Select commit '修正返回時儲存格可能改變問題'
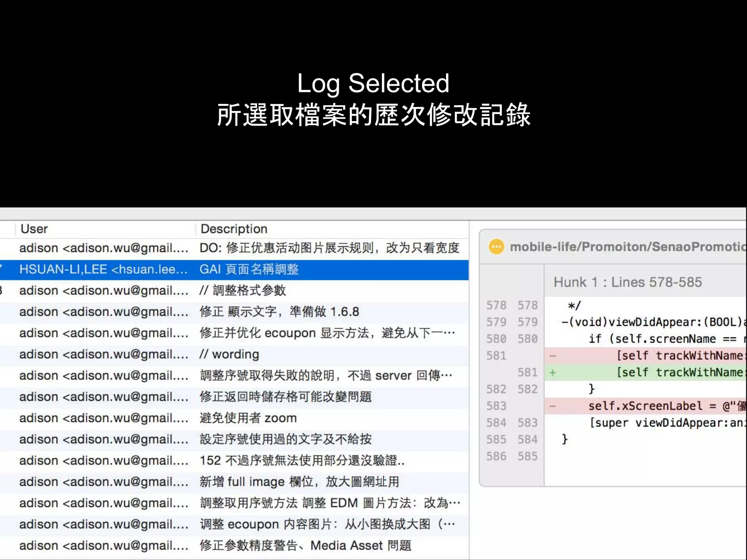The height and width of the screenshot is (560, 747). pos(234,397)
